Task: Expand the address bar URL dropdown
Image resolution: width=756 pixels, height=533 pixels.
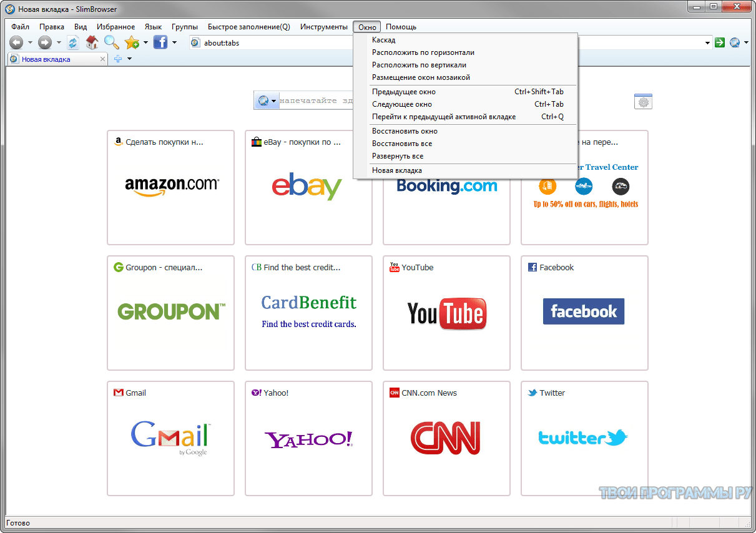Action: coord(708,43)
